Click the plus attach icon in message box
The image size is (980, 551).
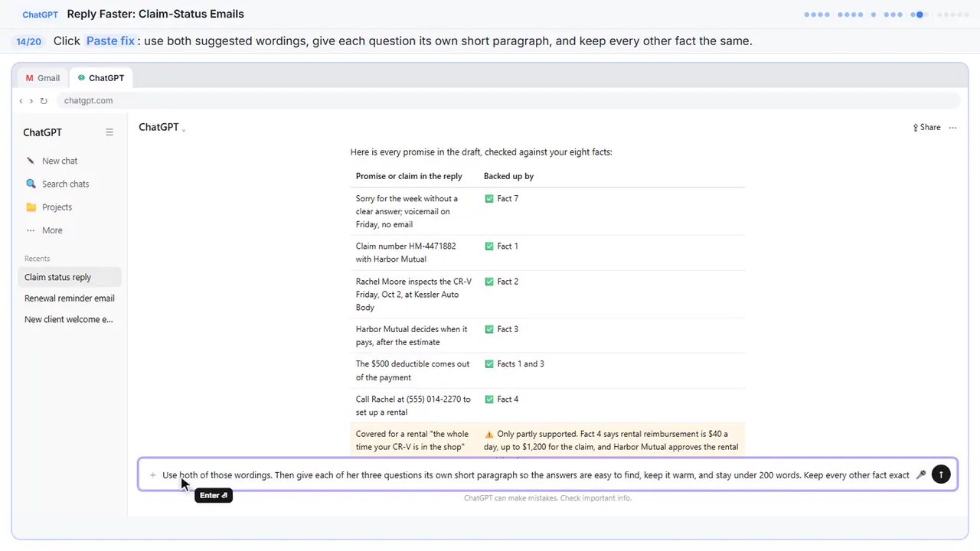(x=153, y=475)
